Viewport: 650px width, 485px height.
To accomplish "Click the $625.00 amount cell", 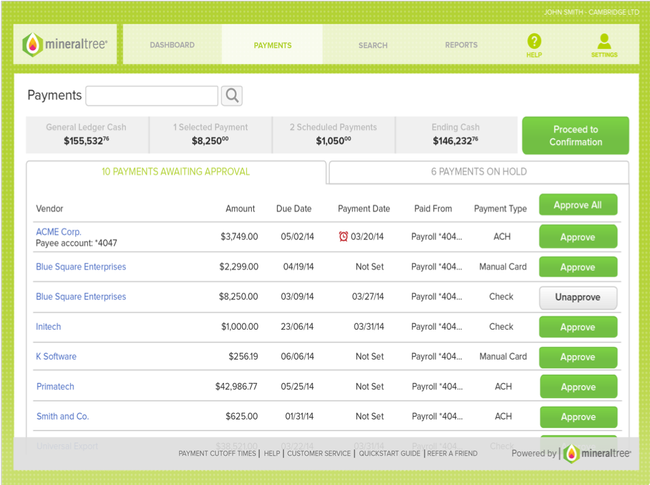I will pos(242,416).
